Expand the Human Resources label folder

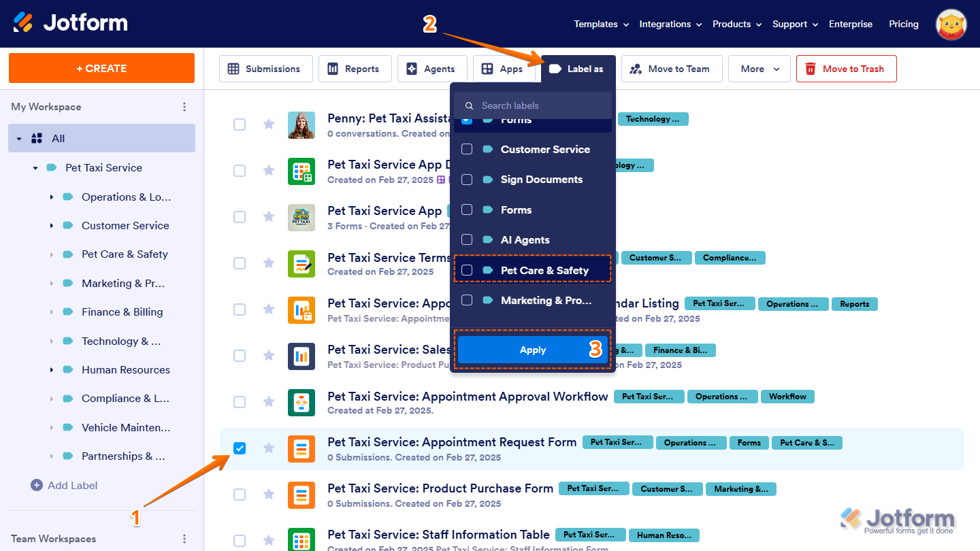[51, 370]
